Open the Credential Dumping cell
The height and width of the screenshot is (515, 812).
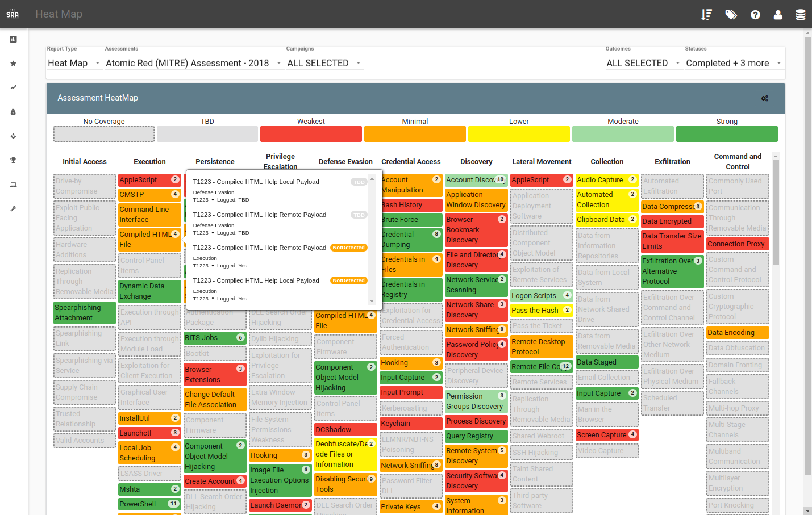click(411, 240)
